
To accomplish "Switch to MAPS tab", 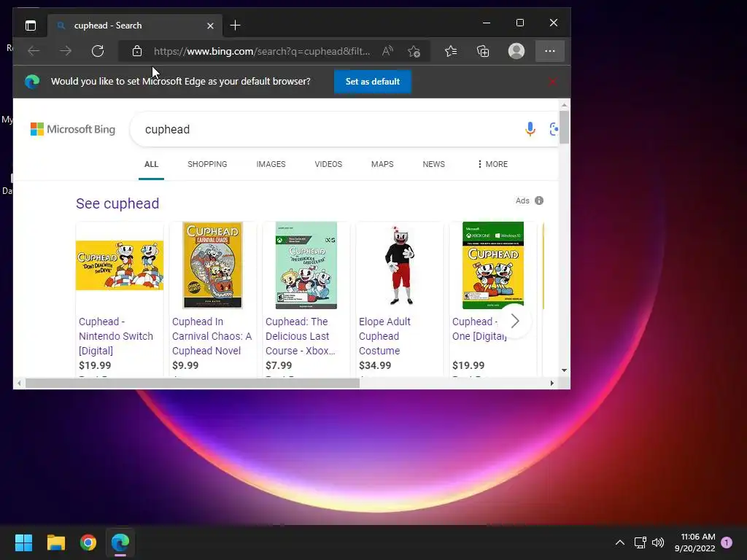I will (382, 164).
